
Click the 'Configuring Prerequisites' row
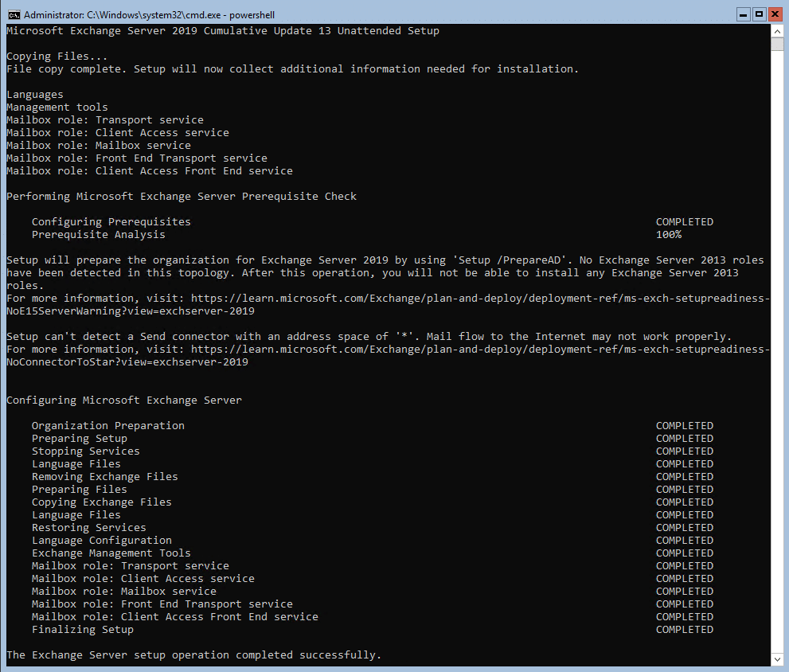point(373,222)
